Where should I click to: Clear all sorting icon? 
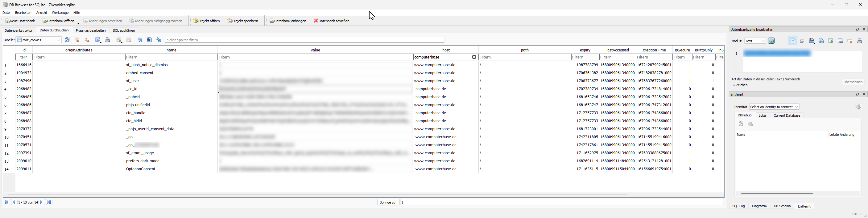[x=87, y=40]
